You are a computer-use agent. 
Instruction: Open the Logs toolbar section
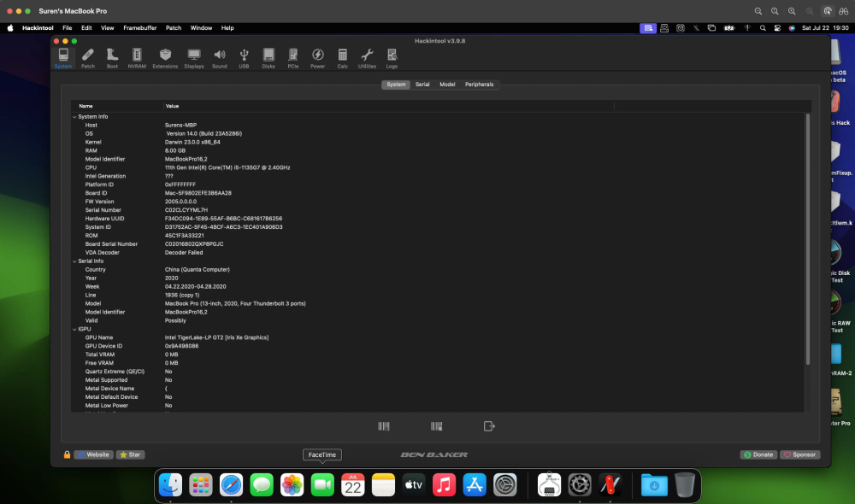click(x=392, y=58)
